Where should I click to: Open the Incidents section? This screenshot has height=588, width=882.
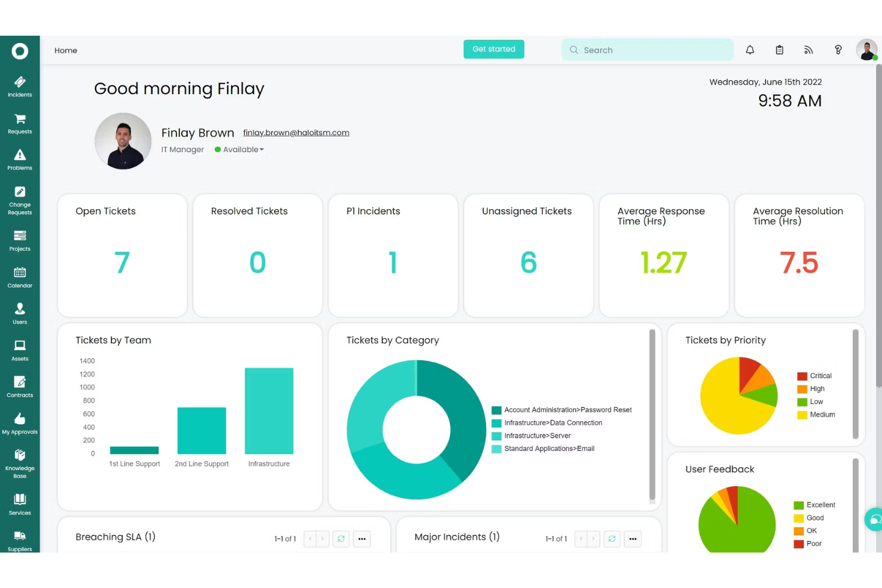pyautogui.click(x=20, y=86)
